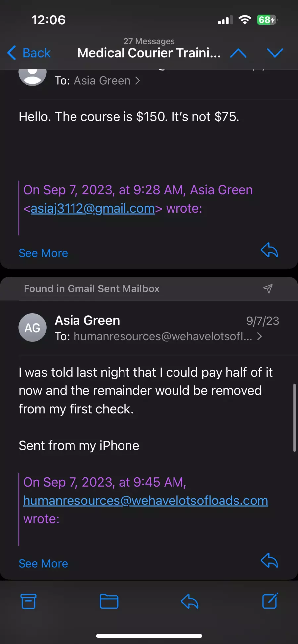Viewport: 298px width, 644px height.
Task: Go to previous message with up arrow
Action: point(238,53)
